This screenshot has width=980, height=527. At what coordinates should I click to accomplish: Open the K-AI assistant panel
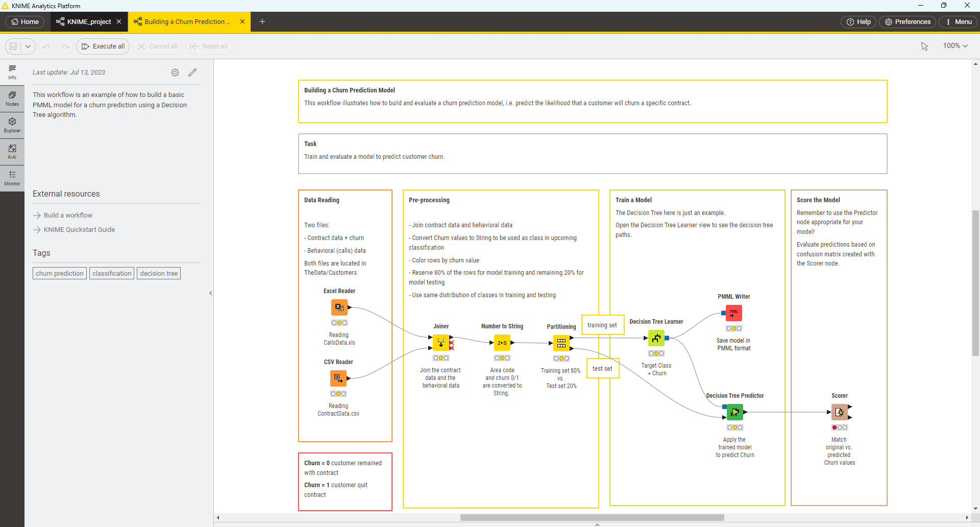[12, 152]
